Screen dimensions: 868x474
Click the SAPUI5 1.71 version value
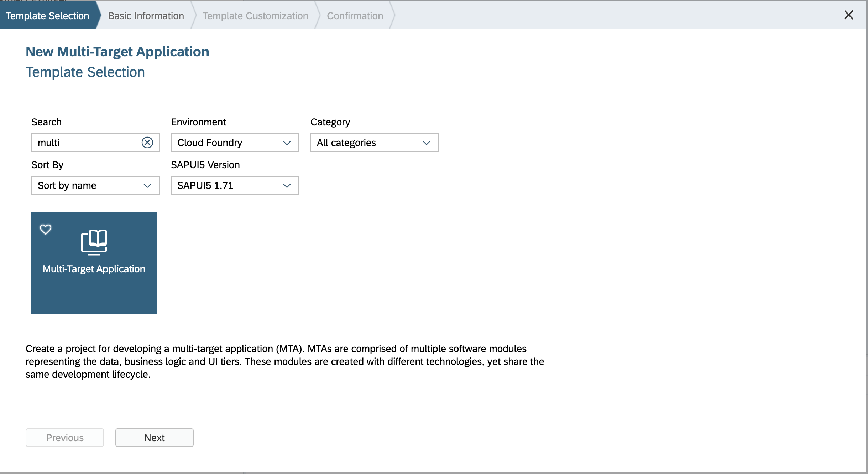point(205,185)
